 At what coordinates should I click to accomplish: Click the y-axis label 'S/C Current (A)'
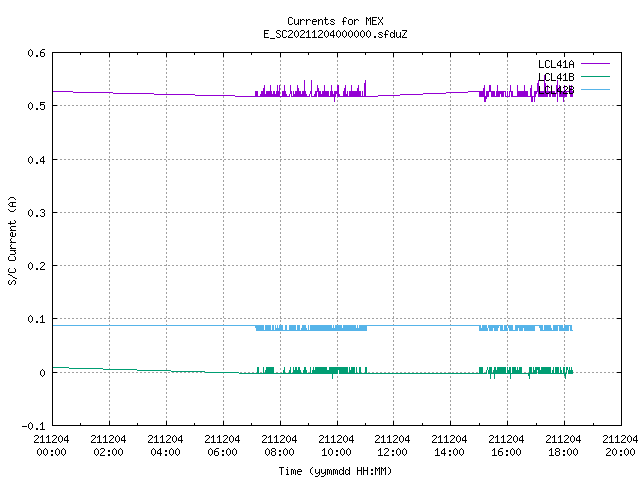(x=12, y=240)
